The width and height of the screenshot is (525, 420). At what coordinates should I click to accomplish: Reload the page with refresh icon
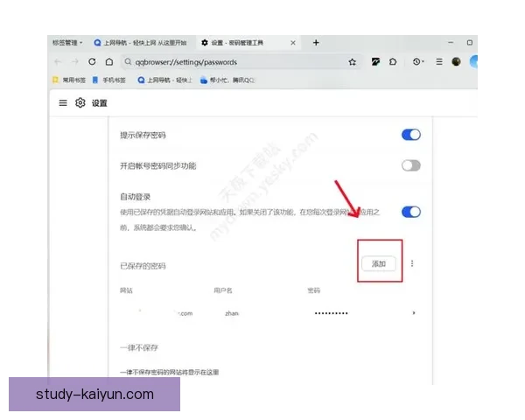tap(92, 61)
